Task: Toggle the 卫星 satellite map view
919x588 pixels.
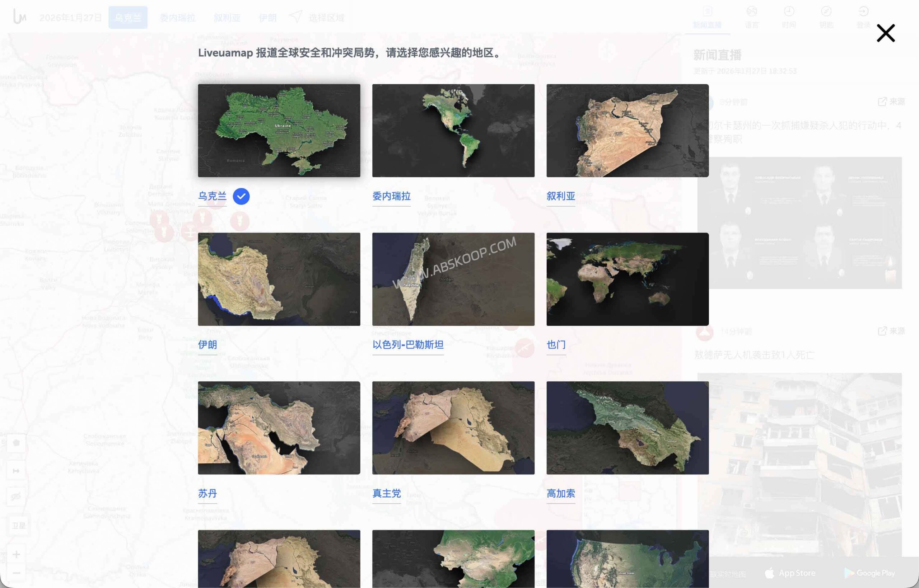Action: coord(18,524)
